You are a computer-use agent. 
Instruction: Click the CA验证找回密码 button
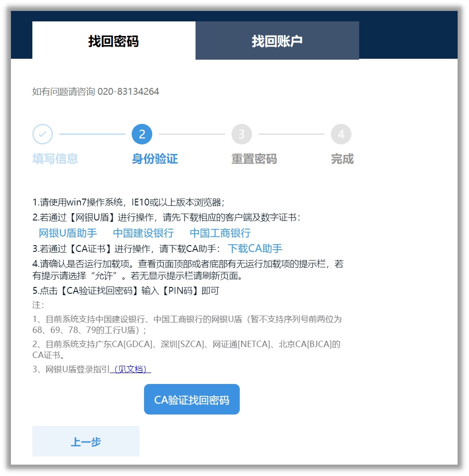[191, 399]
